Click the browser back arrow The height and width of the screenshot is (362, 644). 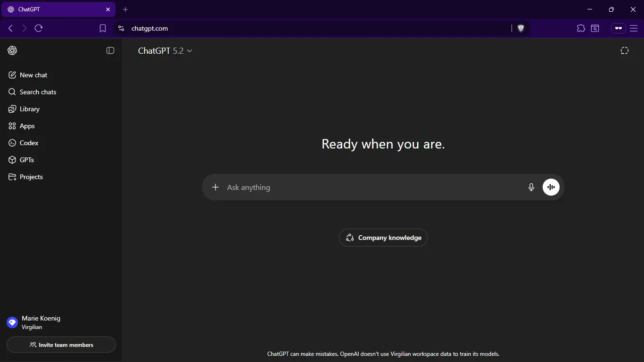[x=10, y=28]
